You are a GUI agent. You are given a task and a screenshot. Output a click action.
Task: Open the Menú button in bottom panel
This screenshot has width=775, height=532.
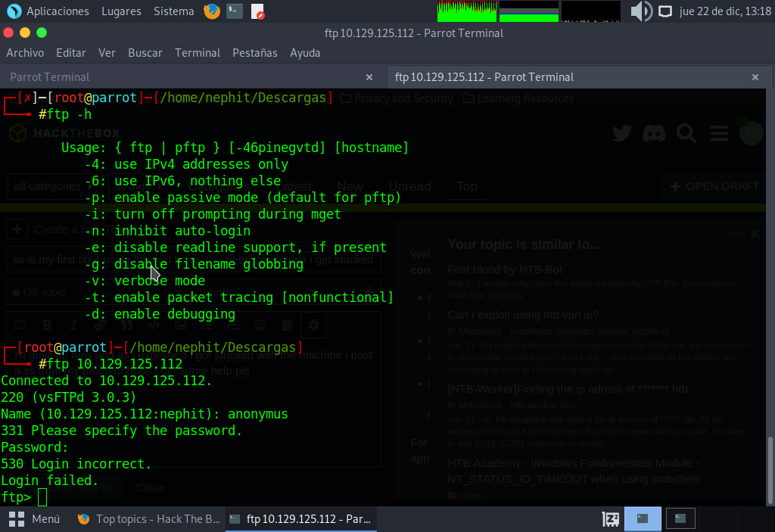[x=35, y=519]
